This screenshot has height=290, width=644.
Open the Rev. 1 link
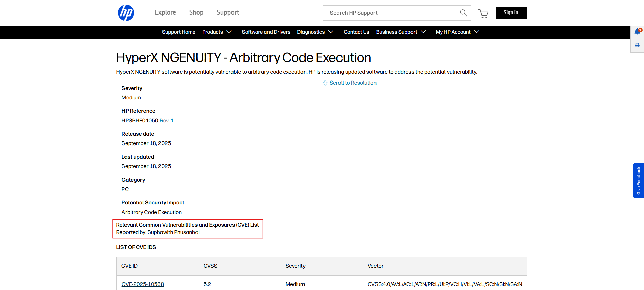click(x=167, y=121)
